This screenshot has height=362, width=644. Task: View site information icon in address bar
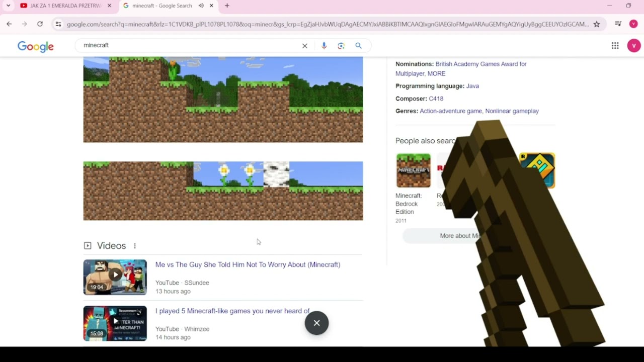click(x=58, y=24)
